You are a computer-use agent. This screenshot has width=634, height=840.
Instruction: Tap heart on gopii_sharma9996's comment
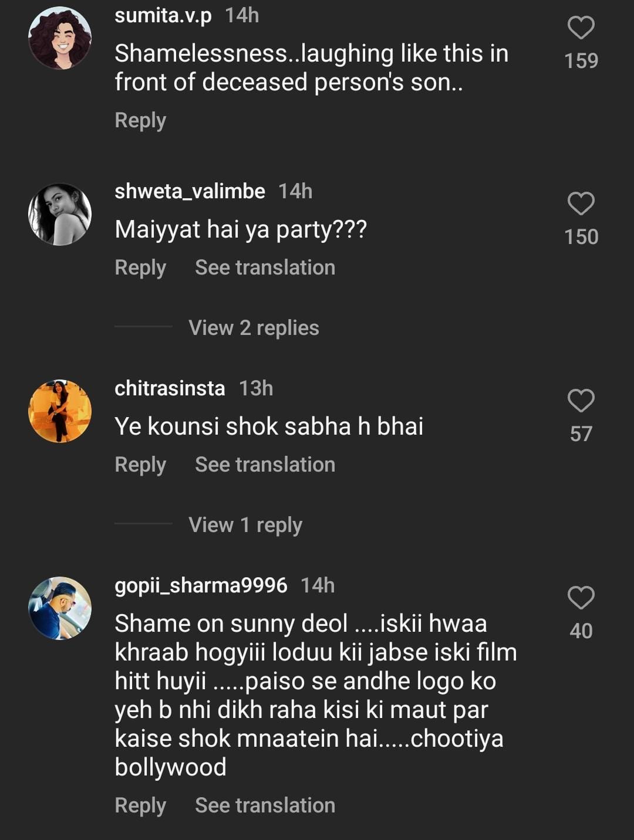581,598
